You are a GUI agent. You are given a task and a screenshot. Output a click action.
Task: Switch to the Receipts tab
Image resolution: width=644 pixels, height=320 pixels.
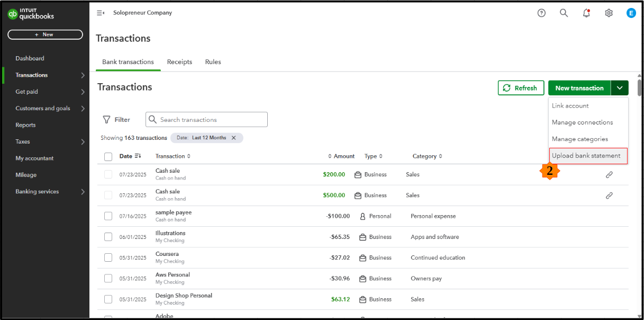pyautogui.click(x=179, y=62)
